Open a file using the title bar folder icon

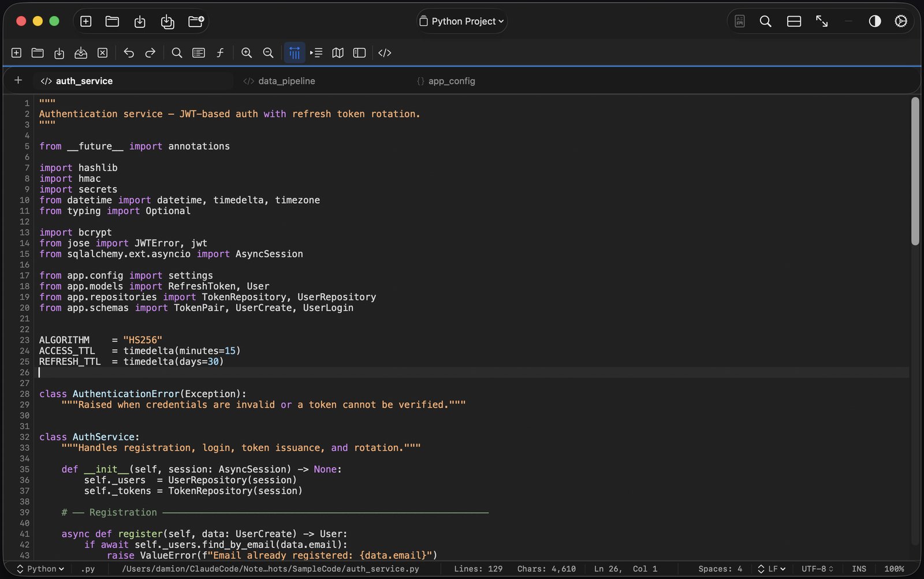112,21
